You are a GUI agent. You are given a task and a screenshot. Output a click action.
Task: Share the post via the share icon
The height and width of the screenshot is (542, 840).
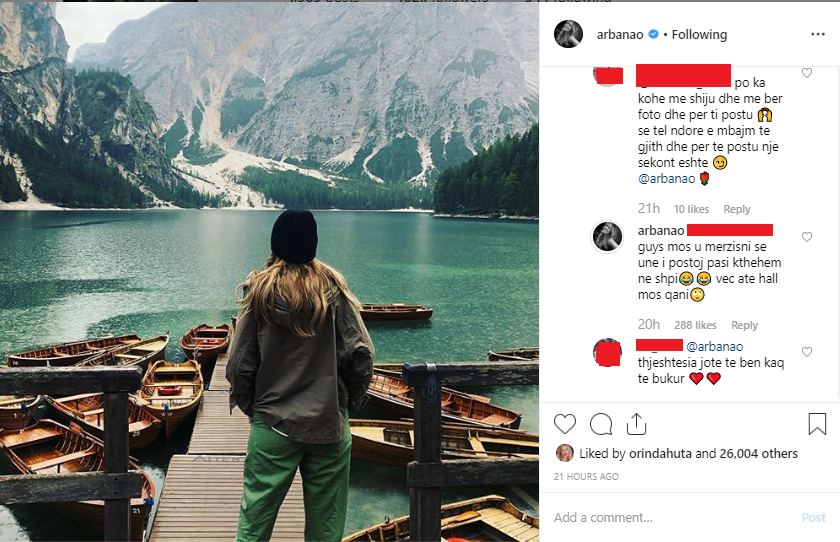[x=636, y=424]
